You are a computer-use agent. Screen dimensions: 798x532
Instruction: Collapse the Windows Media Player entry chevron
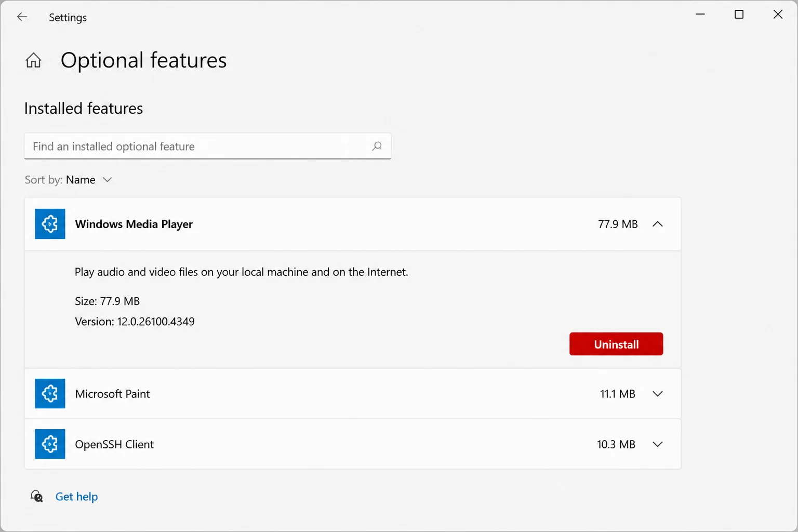tap(658, 224)
